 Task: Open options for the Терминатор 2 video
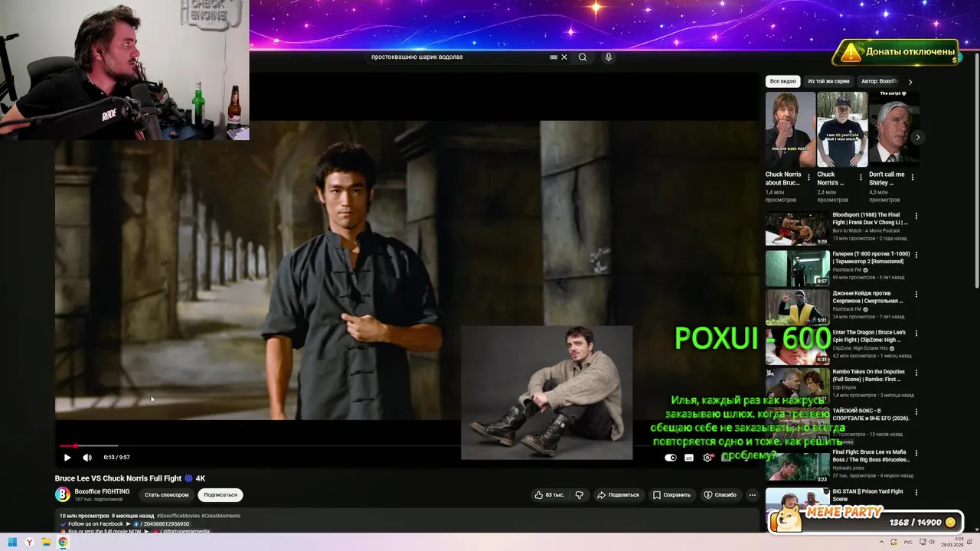tap(916, 256)
